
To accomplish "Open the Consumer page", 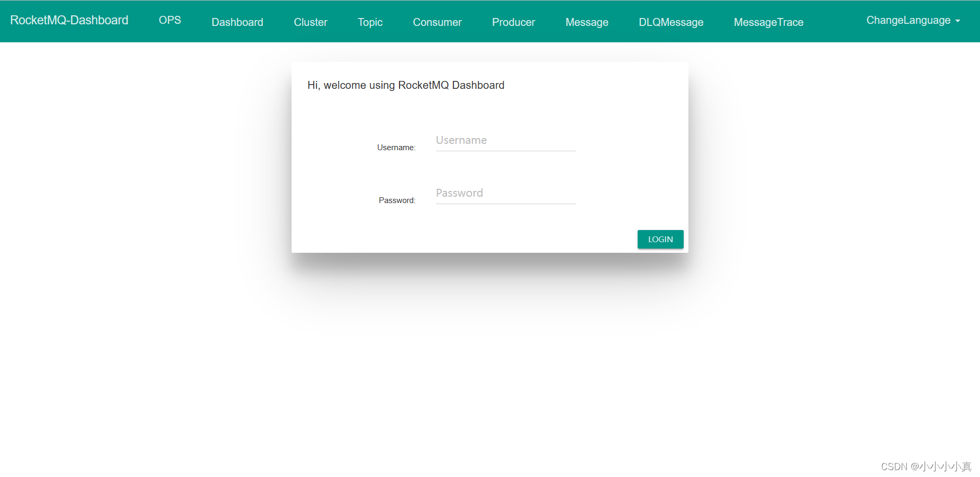I will click(x=437, y=22).
